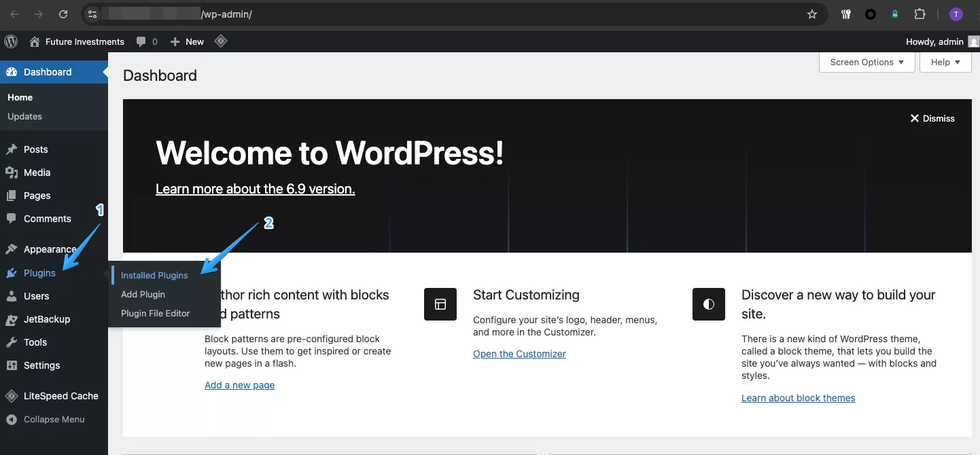980x455 pixels.
Task: Dismiss the Welcome to WordPress panel
Action: [x=932, y=118]
